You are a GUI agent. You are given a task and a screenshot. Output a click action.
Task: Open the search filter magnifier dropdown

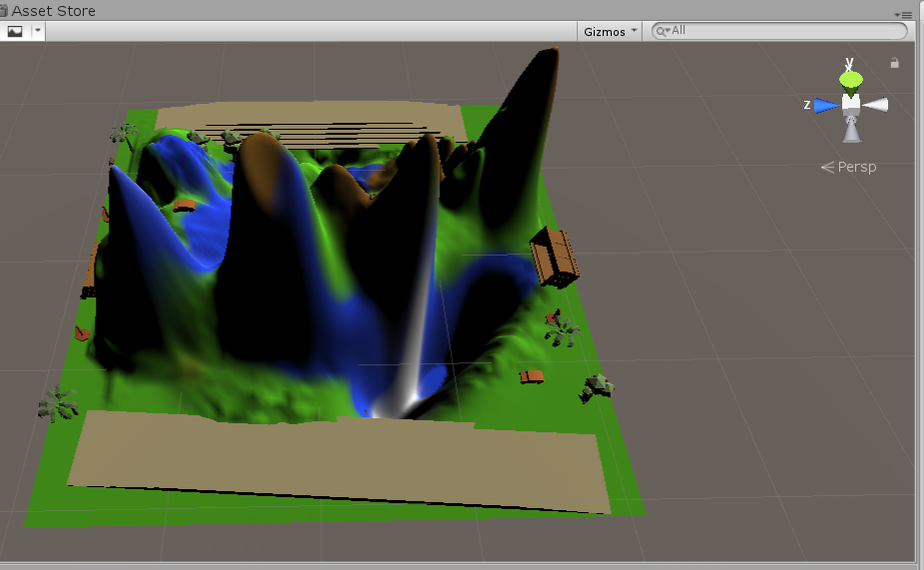coord(663,31)
